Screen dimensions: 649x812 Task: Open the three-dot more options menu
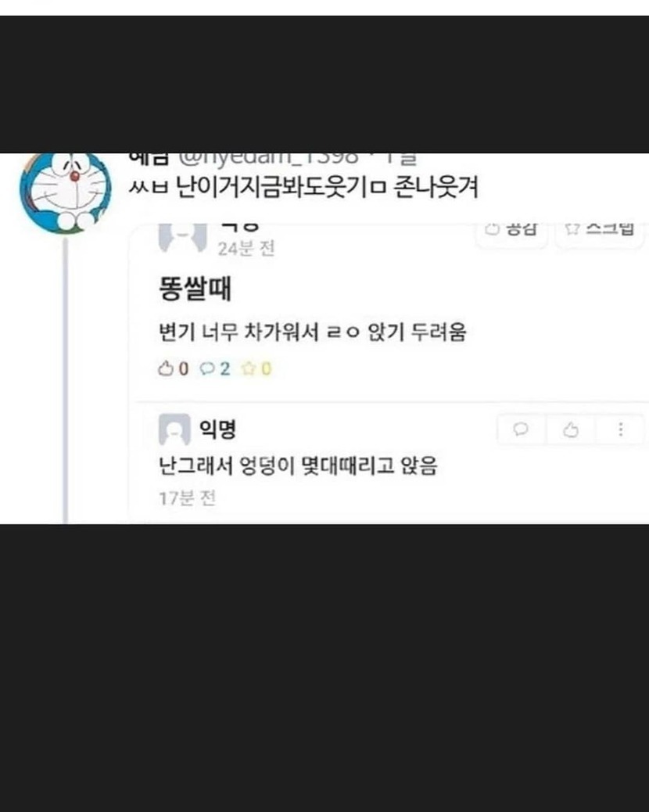[621, 429]
